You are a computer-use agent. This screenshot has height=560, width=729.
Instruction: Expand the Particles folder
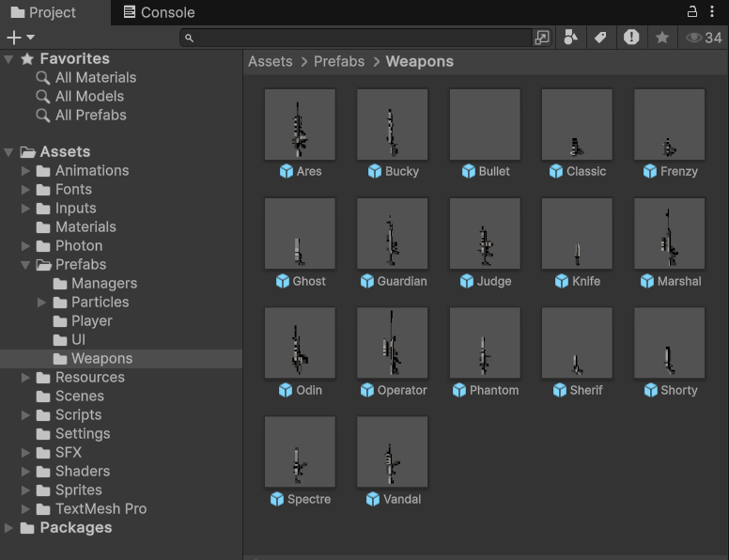(41, 303)
